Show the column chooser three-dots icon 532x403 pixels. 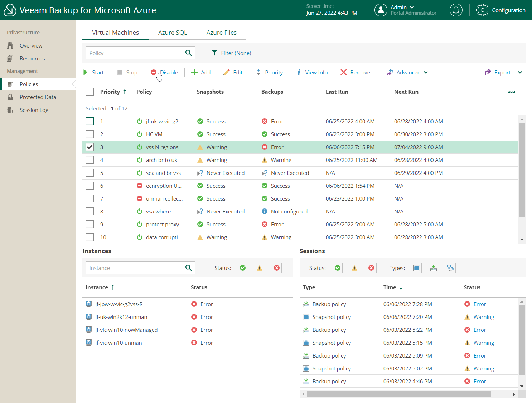click(511, 92)
